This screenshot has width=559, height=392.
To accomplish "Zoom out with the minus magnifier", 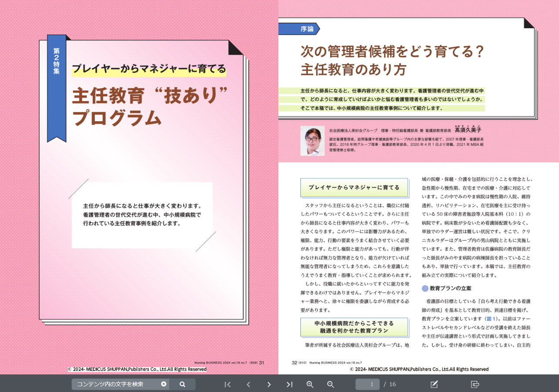I will [x=330, y=385].
